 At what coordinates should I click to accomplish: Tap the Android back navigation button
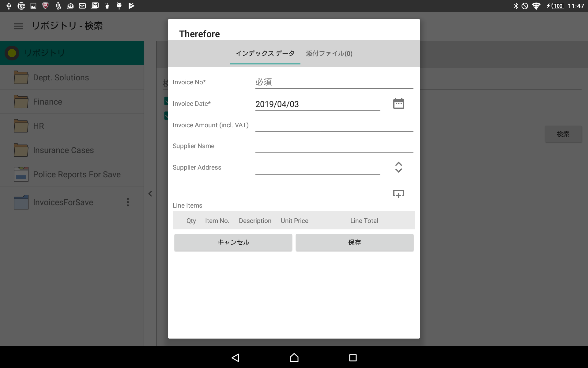[x=235, y=358]
